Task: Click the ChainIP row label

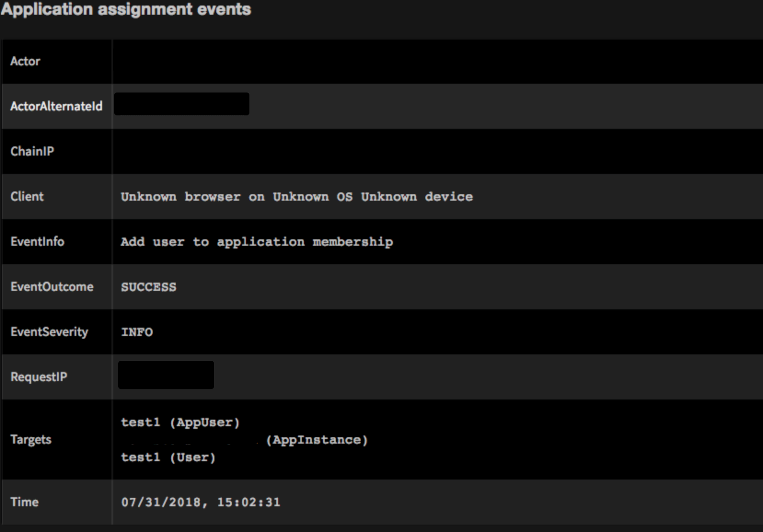Action: coord(32,151)
